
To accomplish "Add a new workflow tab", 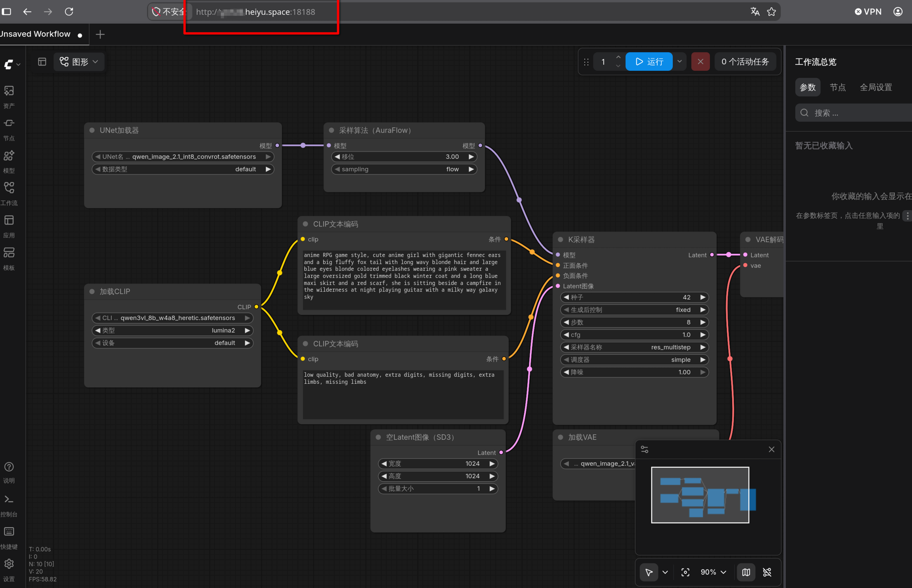I will point(100,34).
